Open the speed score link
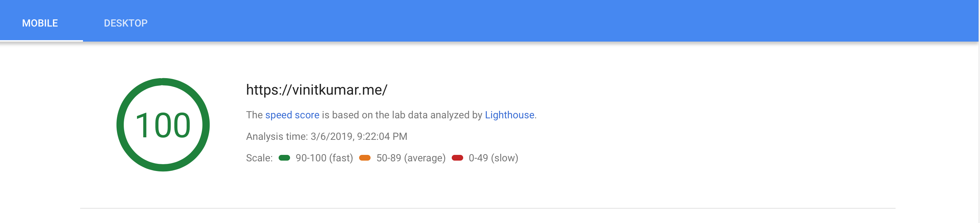 click(292, 115)
